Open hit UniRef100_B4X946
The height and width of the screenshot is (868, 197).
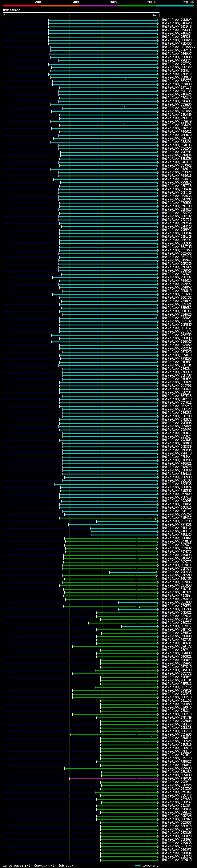point(177,26)
